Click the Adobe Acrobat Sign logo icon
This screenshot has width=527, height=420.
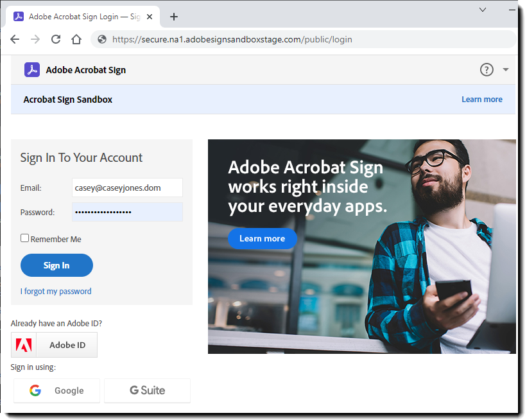32,70
